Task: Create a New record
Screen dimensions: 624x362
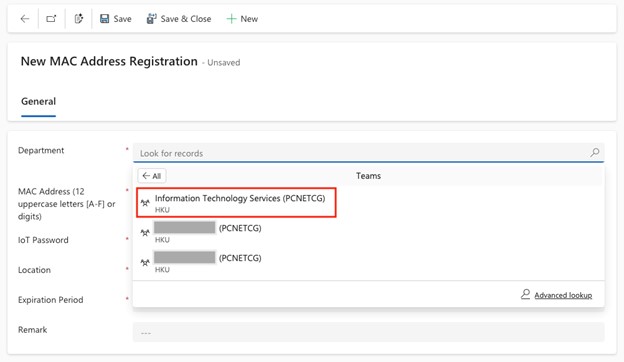Action: pyautogui.click(x=242, y=19)
